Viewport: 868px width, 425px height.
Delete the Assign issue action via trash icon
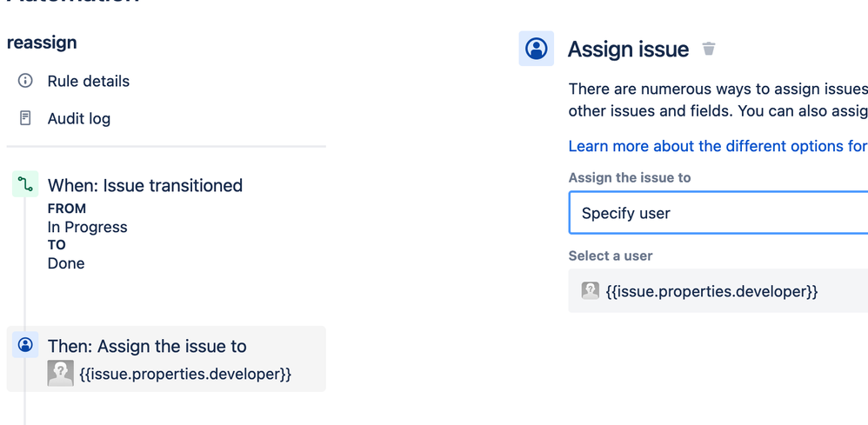(x=709, y=49)
